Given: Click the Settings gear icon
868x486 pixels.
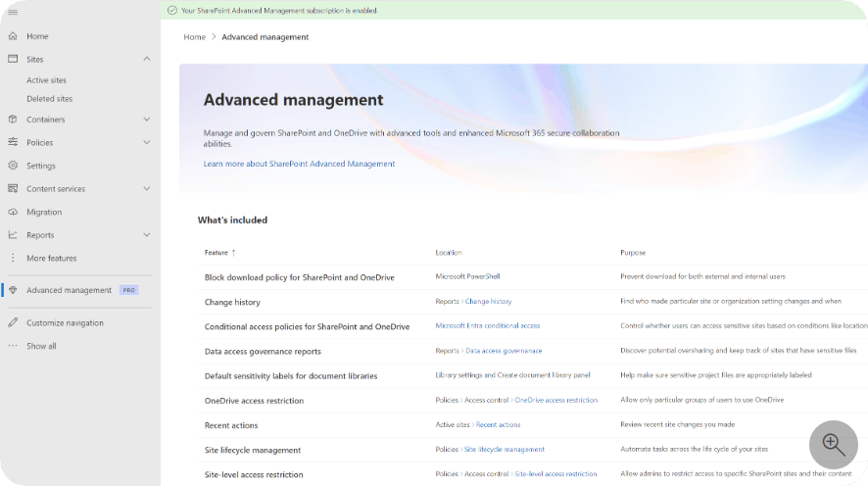Looking at the screenshot, I should (x=13, y=165).
